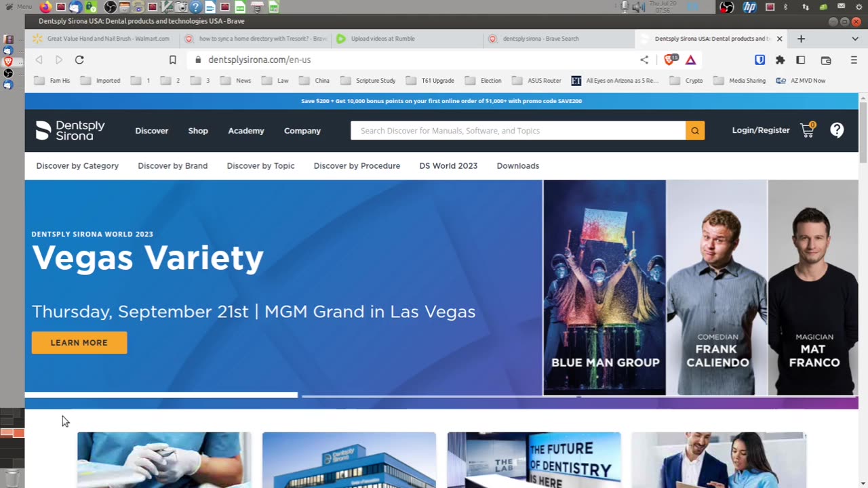The width and height of the screenshot is (868, 488).
Task: Open the extensions puzzle icon
Action: coord(780,60)
